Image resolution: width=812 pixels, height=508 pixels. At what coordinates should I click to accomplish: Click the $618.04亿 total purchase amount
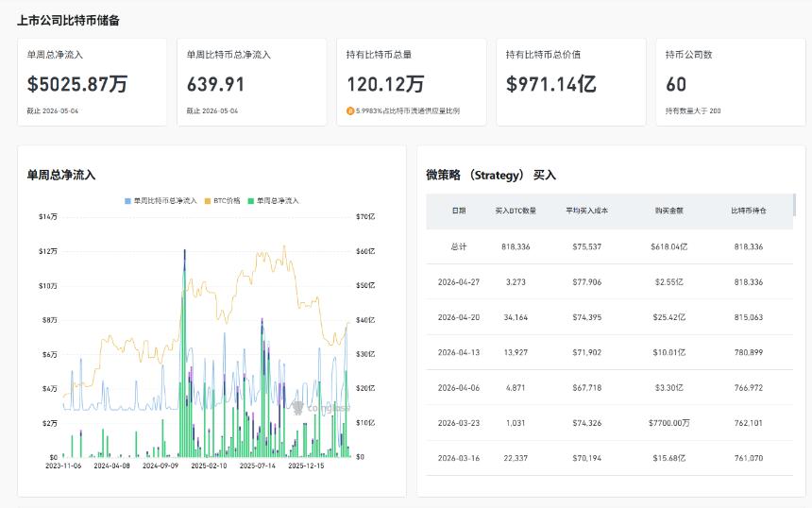(669, 247)
